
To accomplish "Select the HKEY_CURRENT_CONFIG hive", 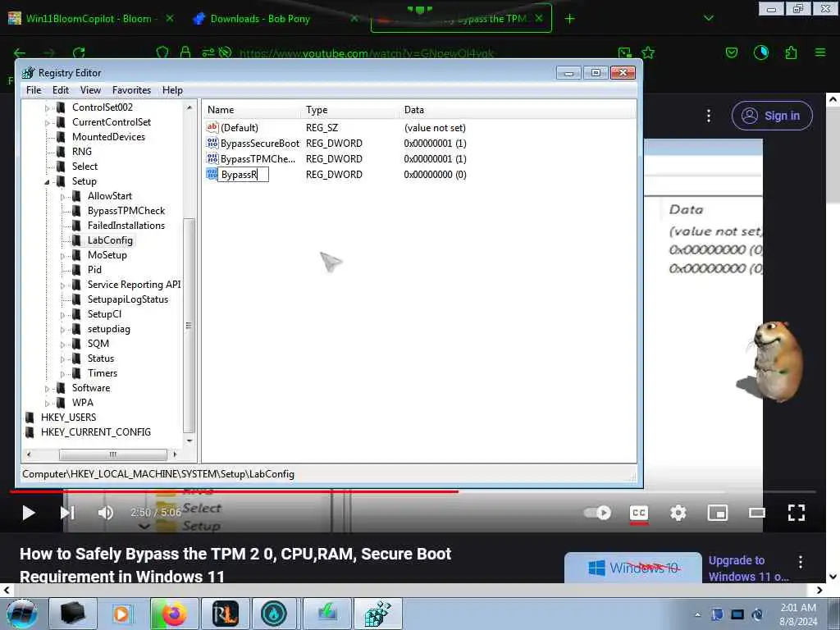I will point(95,431).
